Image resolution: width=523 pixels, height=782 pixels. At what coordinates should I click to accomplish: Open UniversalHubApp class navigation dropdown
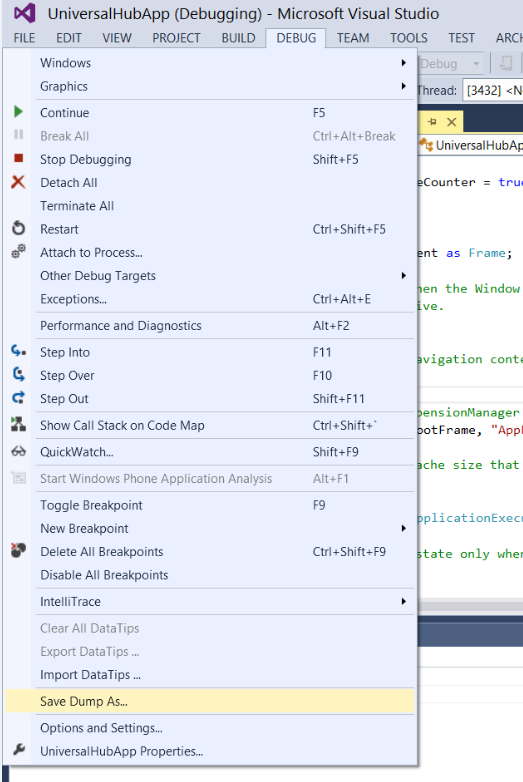point(471,145)
